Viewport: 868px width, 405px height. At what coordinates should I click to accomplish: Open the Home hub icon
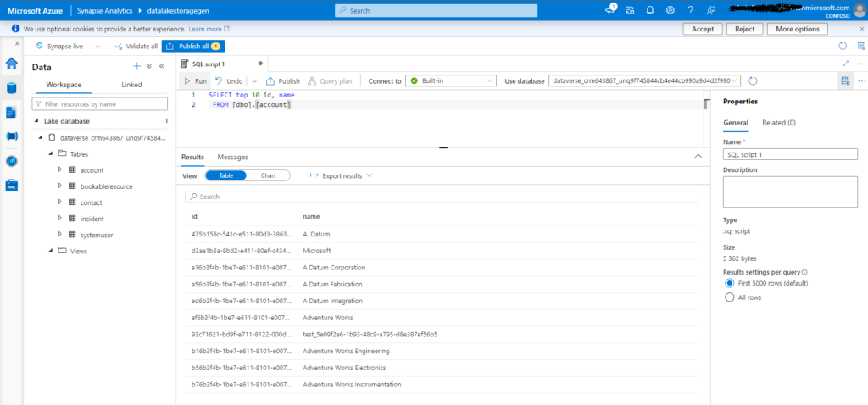tap(12, 64)
